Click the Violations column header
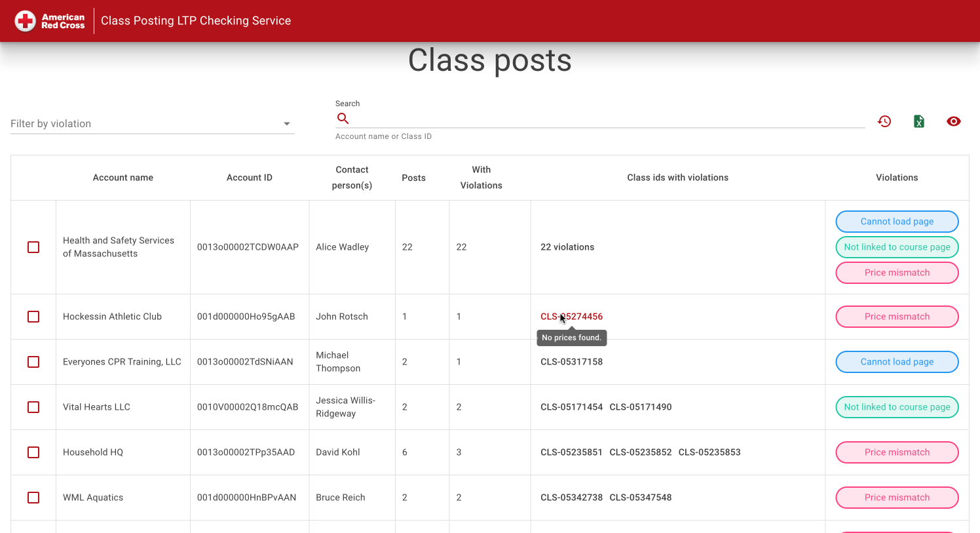This screenshot has height=533, width=980. tap(897, 178)
